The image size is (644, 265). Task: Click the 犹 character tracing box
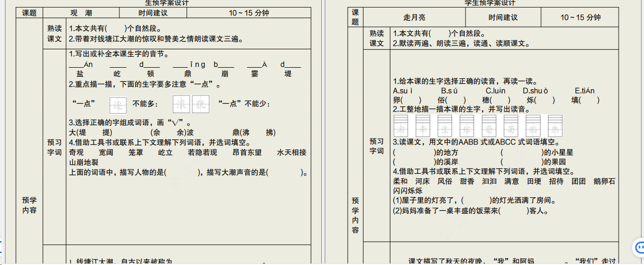tap(200, 104)
